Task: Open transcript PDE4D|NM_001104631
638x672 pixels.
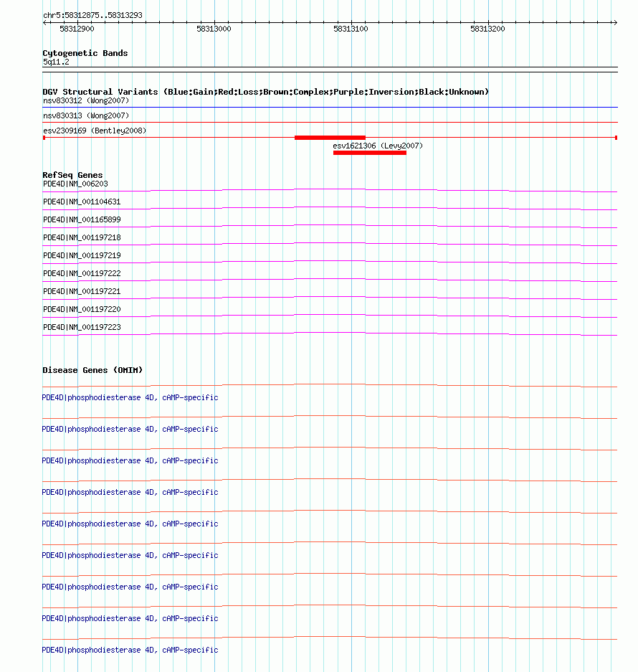Action: pyautogui.click(x=82, y=202)
